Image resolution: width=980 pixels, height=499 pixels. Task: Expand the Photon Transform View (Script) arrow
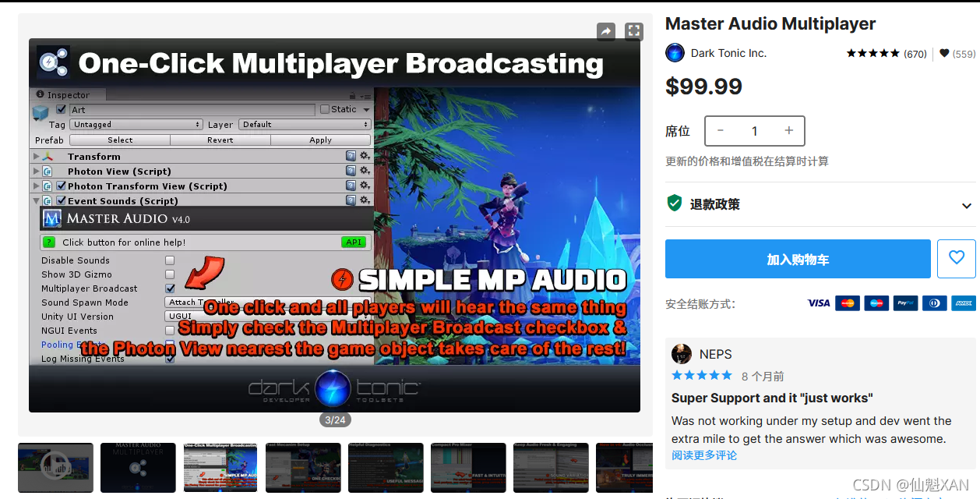(x=36, y=186)
